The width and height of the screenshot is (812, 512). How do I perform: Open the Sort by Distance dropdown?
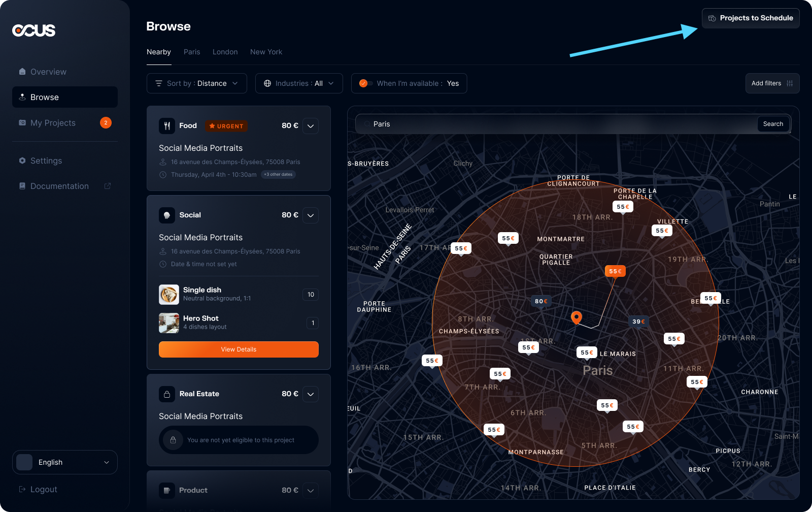[x=197, y=83]
